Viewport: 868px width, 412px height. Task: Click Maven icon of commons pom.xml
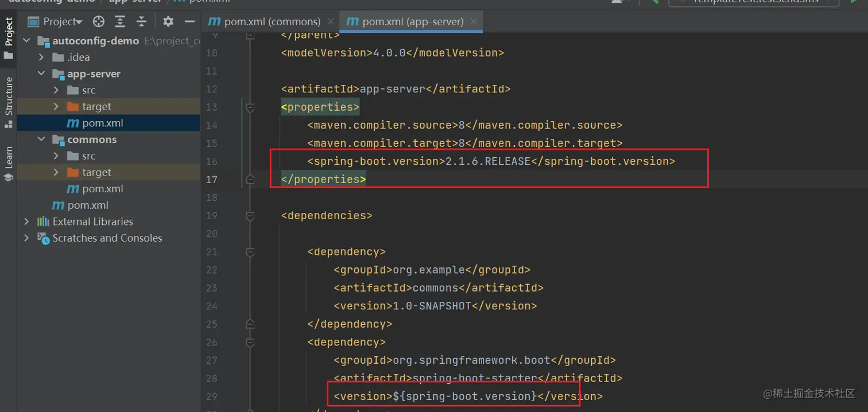(x=73, y=189)
